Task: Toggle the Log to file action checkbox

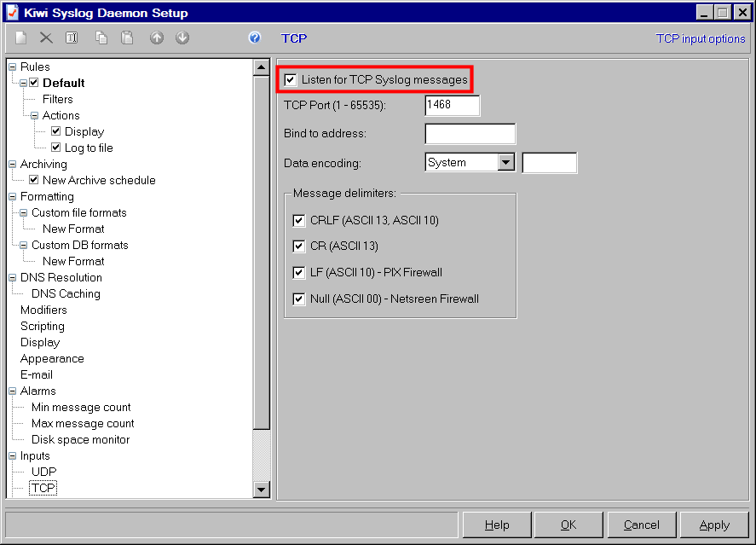Action: [56, 147]
